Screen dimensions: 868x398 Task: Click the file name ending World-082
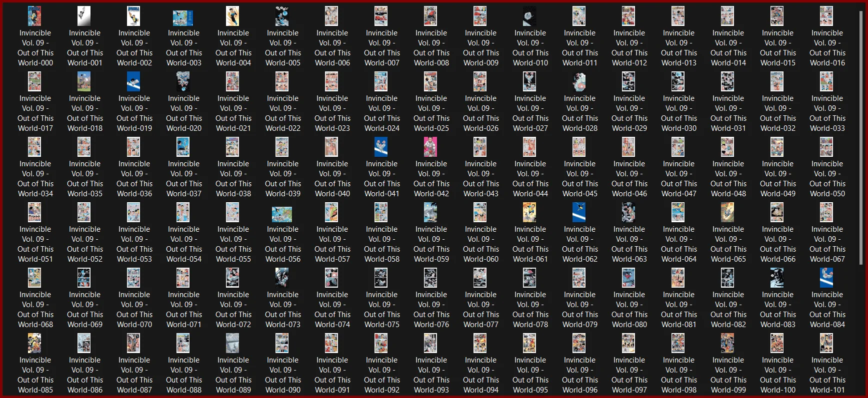tap(728, 310)
